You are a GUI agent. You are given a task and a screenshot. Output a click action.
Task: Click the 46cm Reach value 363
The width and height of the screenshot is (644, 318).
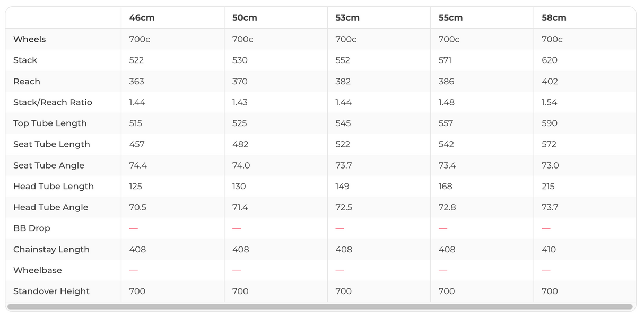tap(136, 81)
